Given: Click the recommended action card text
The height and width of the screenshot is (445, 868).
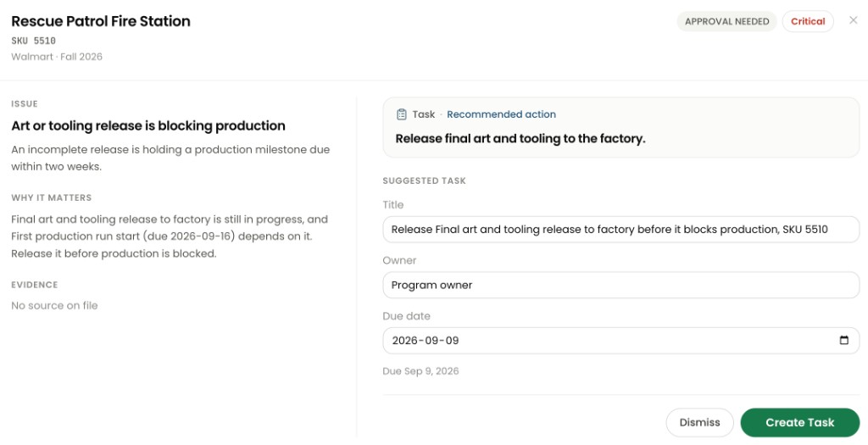Looking at the screenshot, I should pos(520,139).
